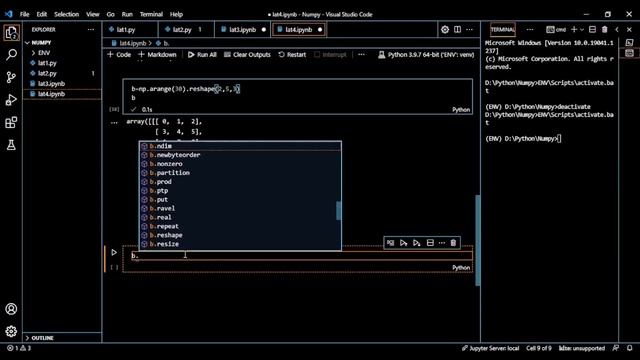The height and width of the screenshot is (360, 640).
Task: Open new terminal profile dropdown arrow
Action: click(x=582, y=29)
